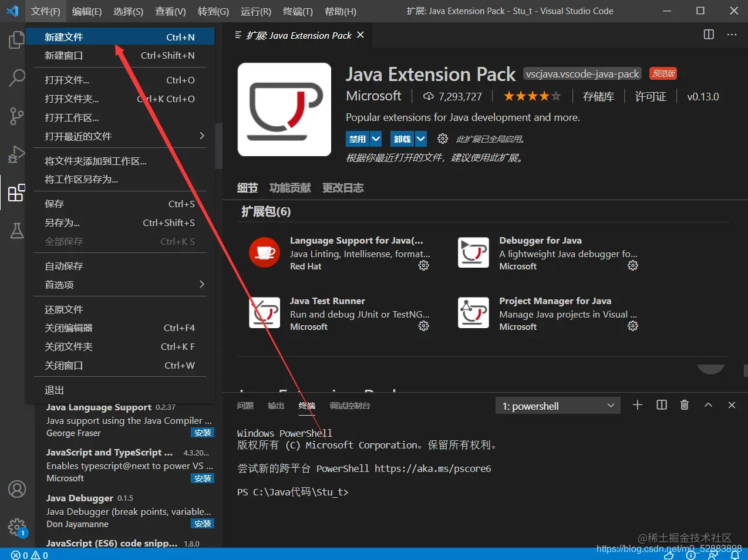Viewport: 748px width, 560px height.
Task: Add a new terminal with plus icon
Action: pos(638,405)
